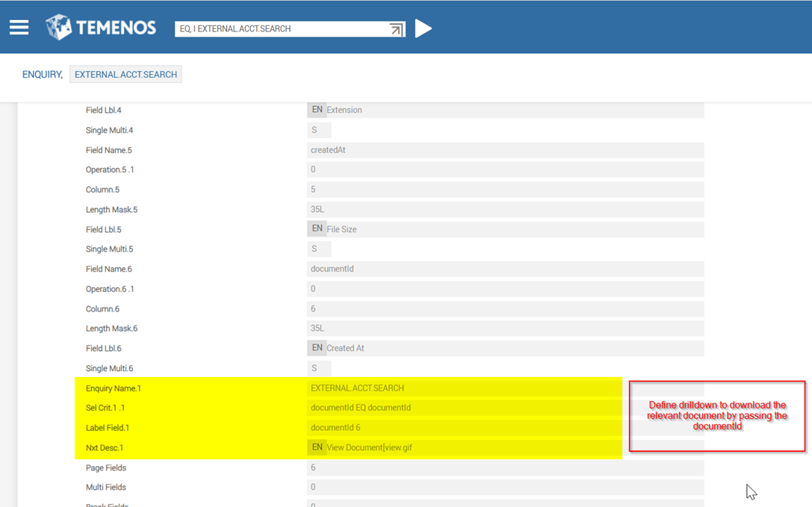
Task: Click the EN language tag for Field Lbl.5
Action: coord(317,229)
